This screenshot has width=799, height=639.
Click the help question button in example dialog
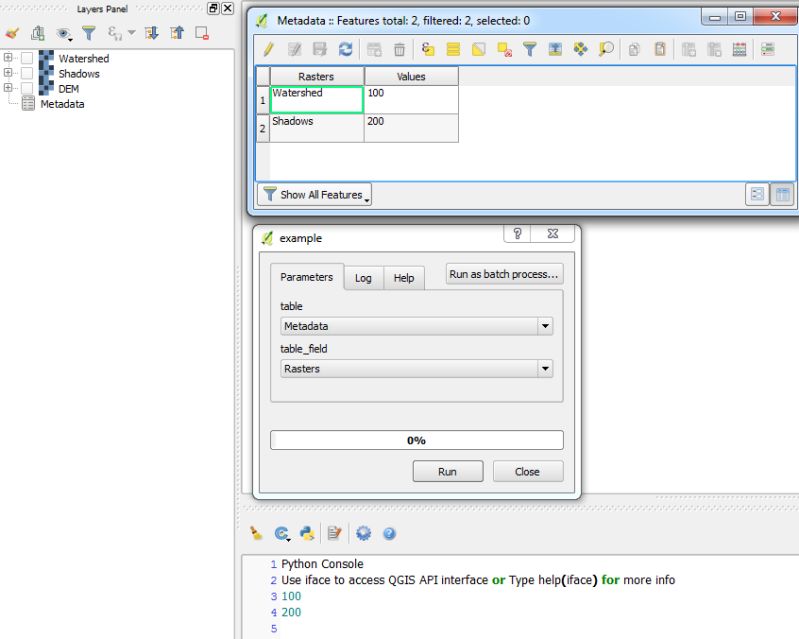pos(517,233)
